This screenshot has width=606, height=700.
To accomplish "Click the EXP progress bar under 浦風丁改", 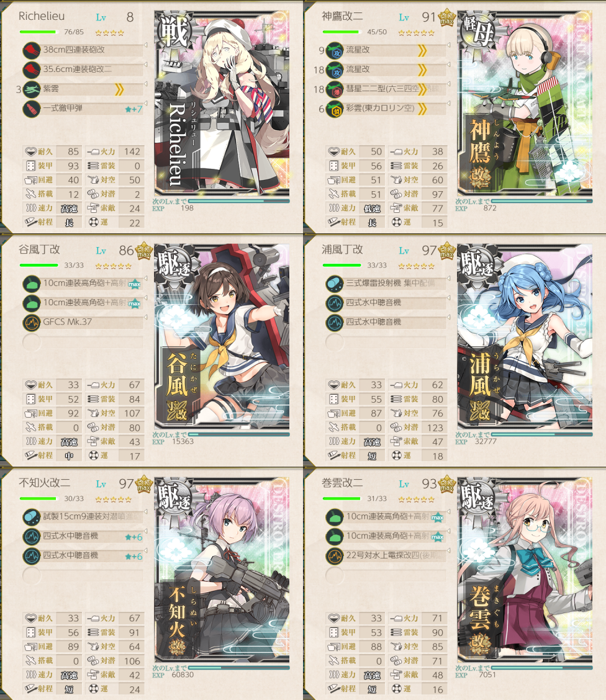I will pyautogui.click(x=541, y=434).
